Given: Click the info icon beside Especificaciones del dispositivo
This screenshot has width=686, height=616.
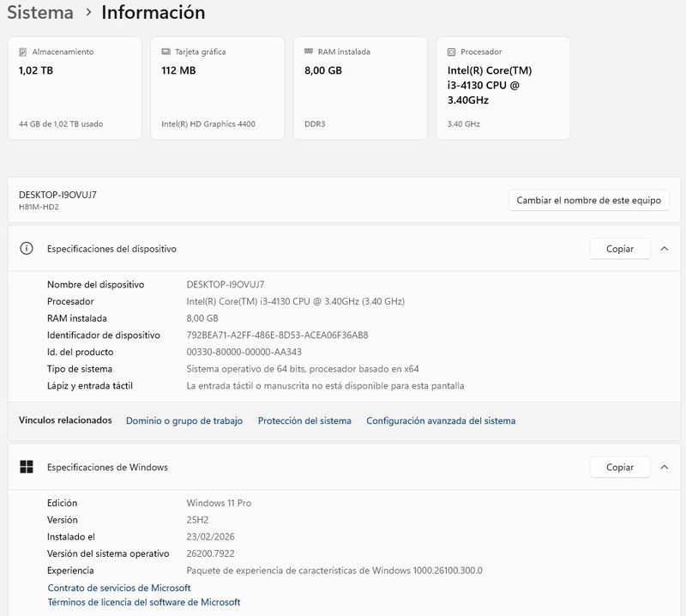Looking at the screenshot, I should point(27,249).
